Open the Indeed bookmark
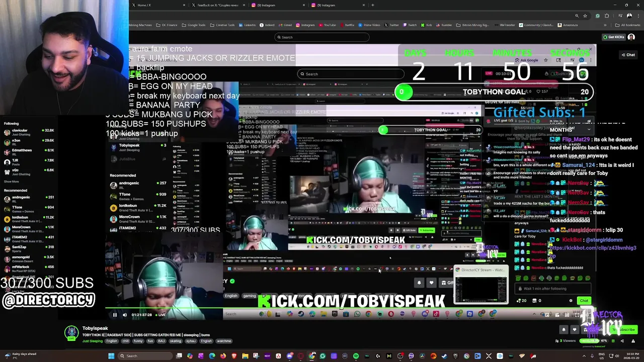Viewport: 644px width, 362px height. [267, 25]
